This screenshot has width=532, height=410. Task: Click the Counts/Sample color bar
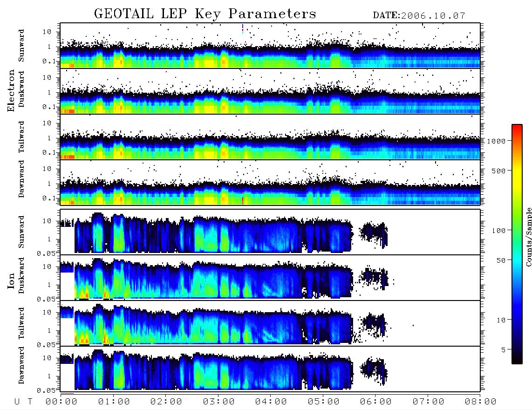(x=517, y=244)
